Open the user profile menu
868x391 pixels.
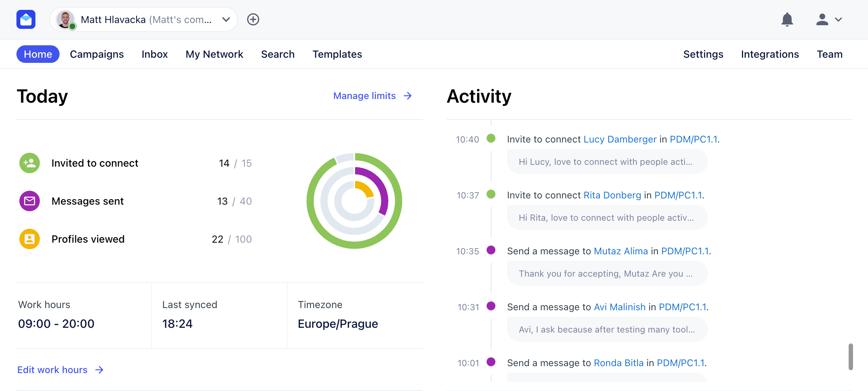(x=829, y=19)
